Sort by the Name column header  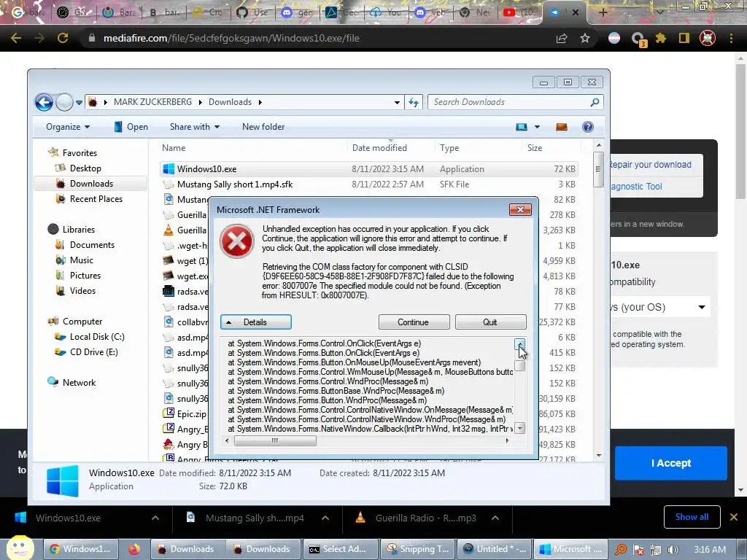[x=255, y=147]
